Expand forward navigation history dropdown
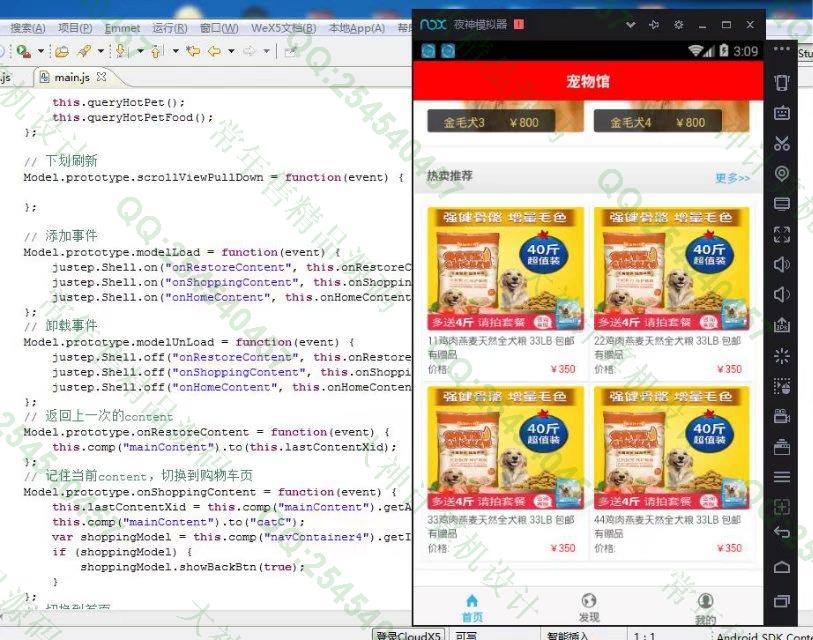 click(x=266, y=51)
